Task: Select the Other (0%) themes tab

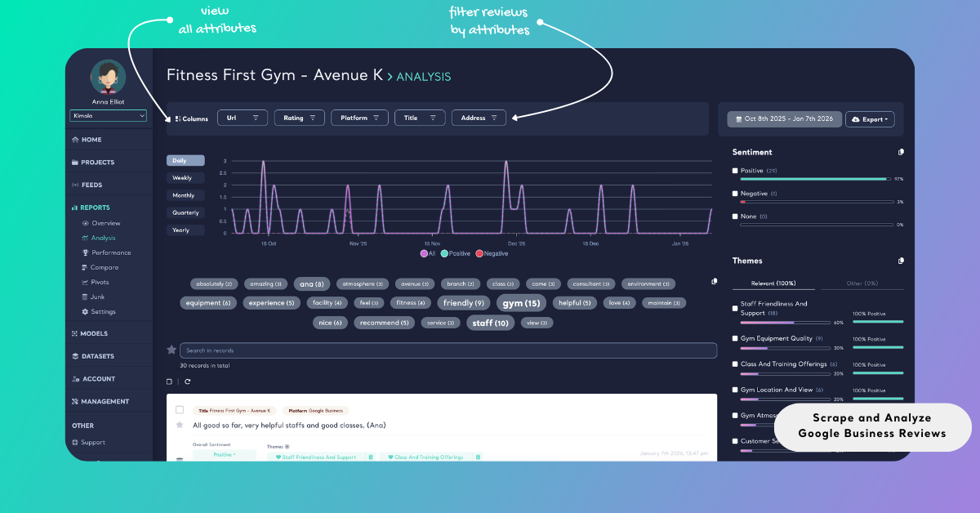Action: [861, 283]
